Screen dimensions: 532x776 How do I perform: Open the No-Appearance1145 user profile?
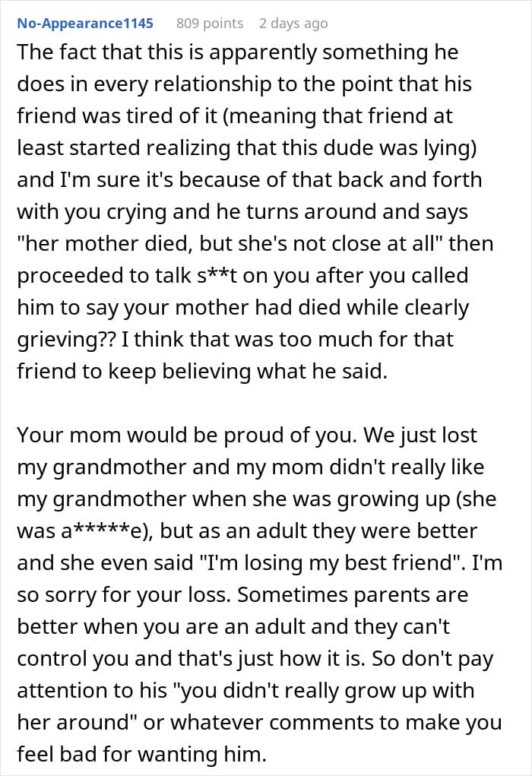click(x=84, y=23)
